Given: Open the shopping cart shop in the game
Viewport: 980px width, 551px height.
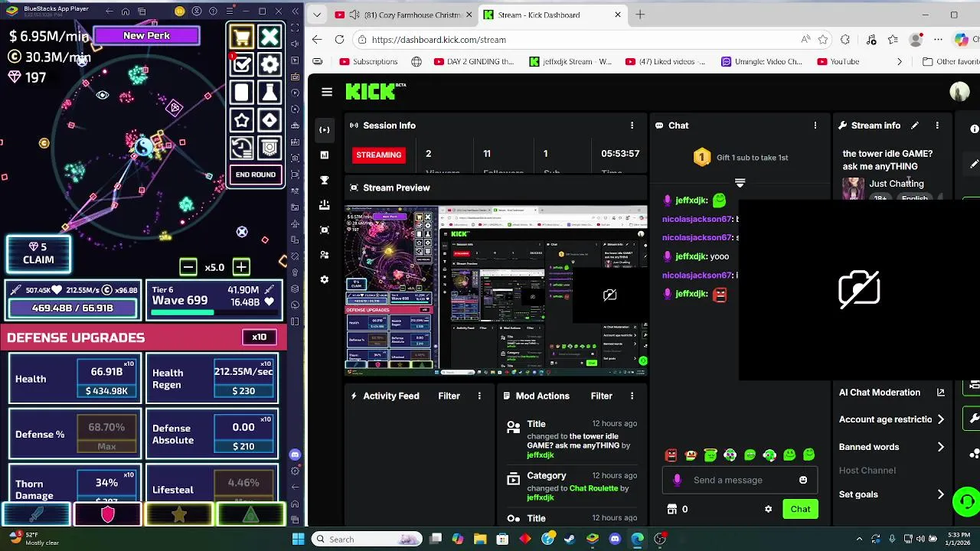Looking at the screenshot, I should [242, 37].
